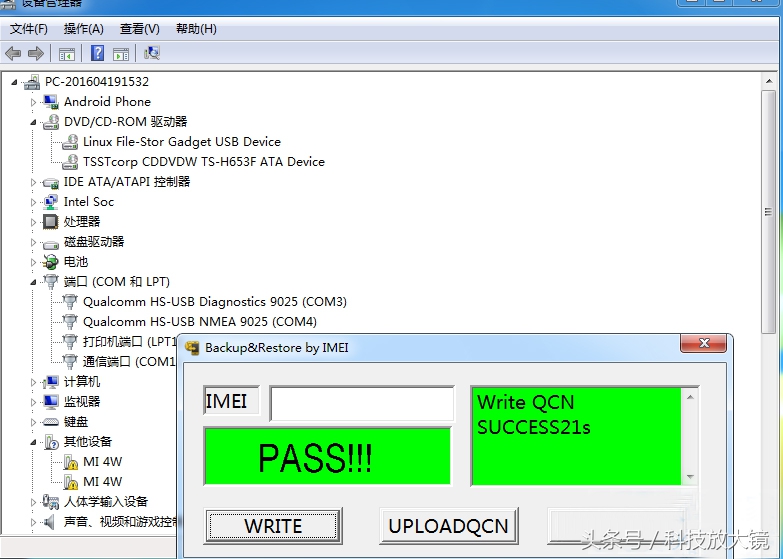Click the green PASS!!! status panel
Image resolution: width=783 pixels, height=559 pixels.
pyautogui.click(x=328, y=456)
